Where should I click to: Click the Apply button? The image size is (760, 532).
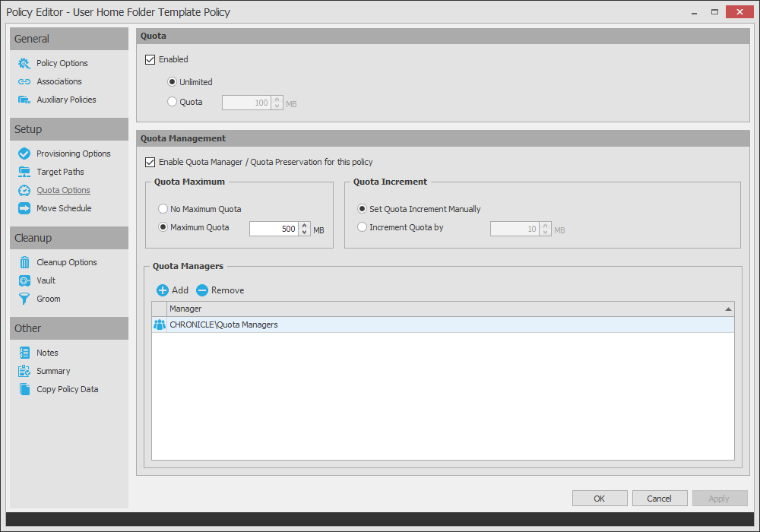(x=719, y=498)
